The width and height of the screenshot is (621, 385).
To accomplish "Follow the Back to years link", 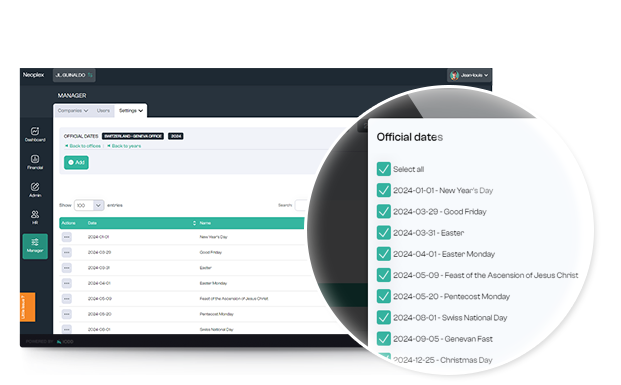I will pyautogui.click(x=124, y=146).
